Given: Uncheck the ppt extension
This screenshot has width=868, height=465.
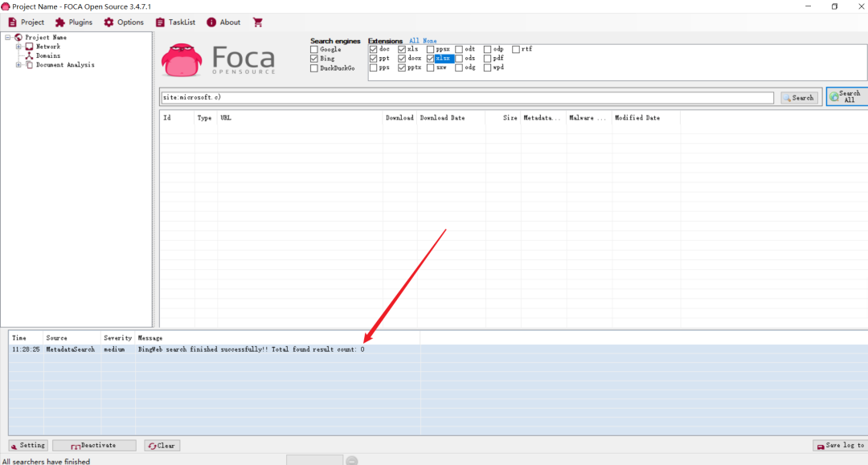Looking at the screenshot, I should point(373,59).
